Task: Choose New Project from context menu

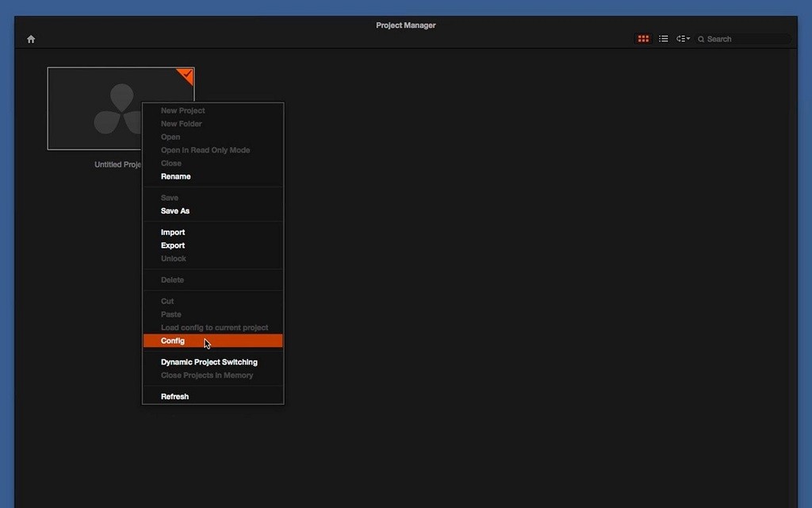Action: tap(213, 110)
